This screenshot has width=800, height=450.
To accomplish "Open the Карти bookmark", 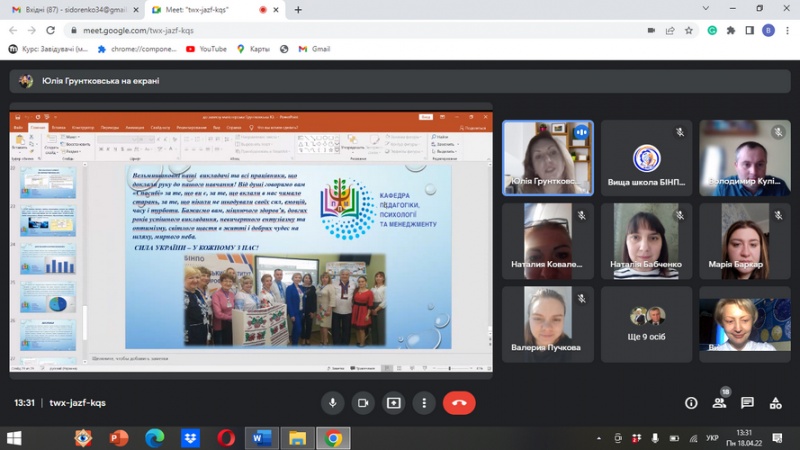I will pos(253,48).
